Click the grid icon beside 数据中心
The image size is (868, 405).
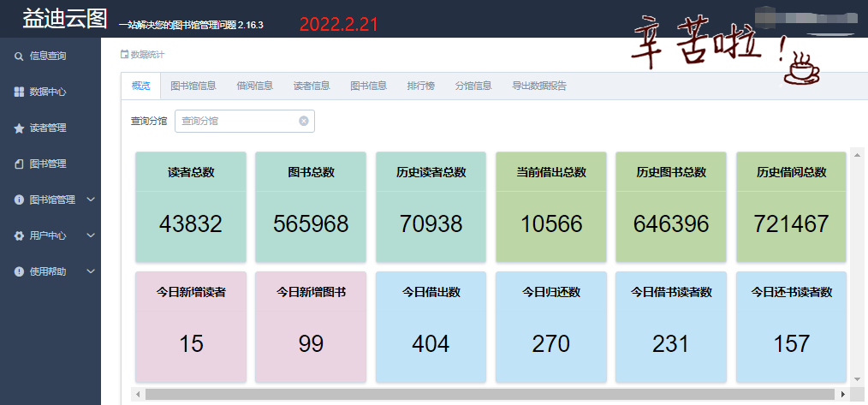(19, 92)
